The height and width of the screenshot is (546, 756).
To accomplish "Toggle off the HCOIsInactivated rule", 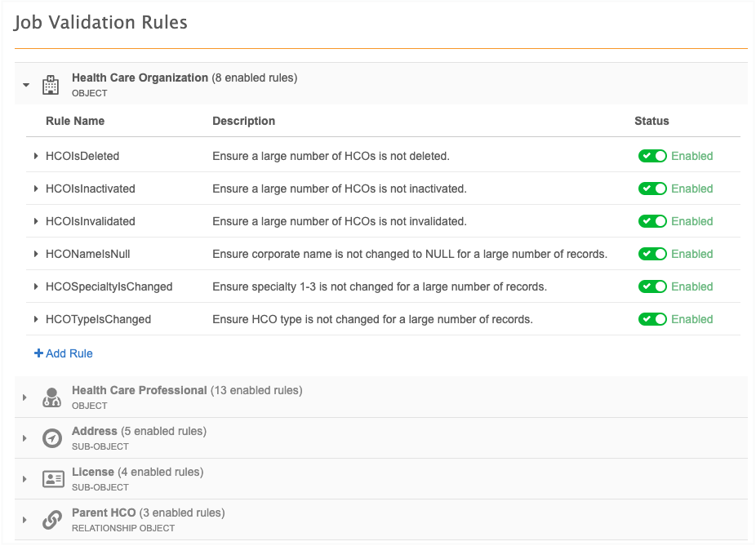I will pos(652,189).
